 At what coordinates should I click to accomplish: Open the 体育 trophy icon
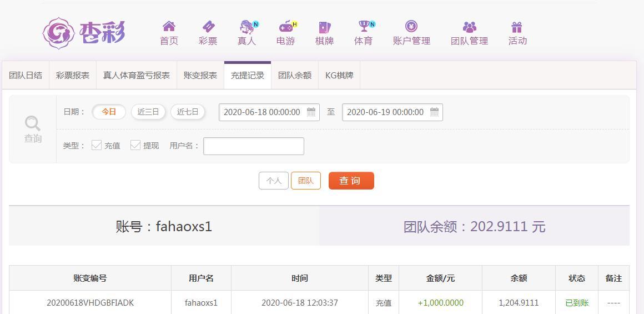pyautogui.click(x=364, y=26)
